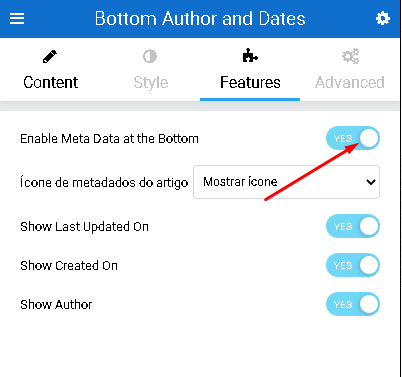402x377 pixels.
Task: Click the puzzle piece Features icon
Action: pos(250,56)
